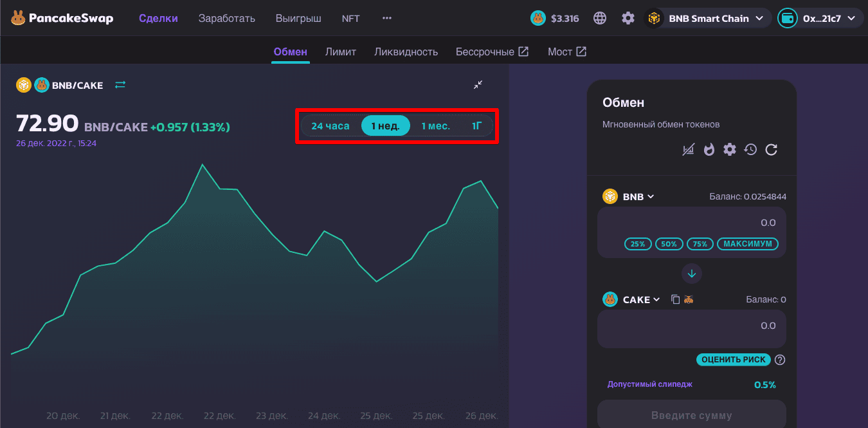
Task: Open the Выигрыш menu
Action: click(298, 18)
